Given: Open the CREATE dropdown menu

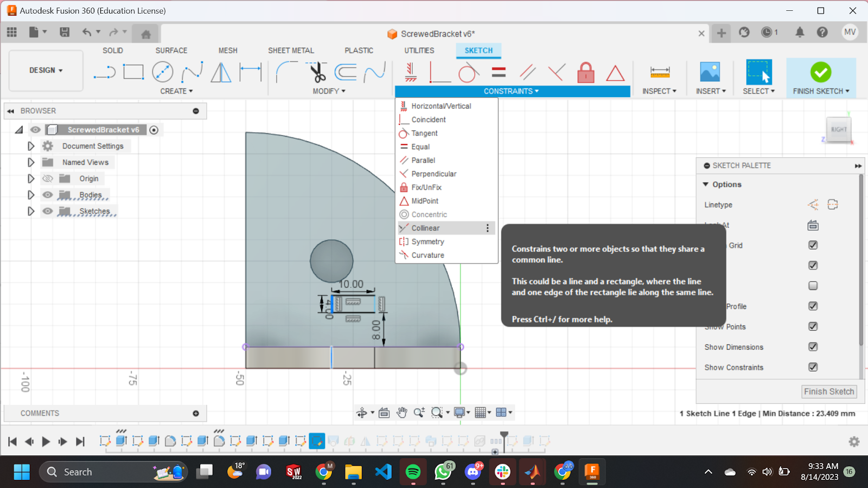Looking at the screenshot, I should pos(176,91).
